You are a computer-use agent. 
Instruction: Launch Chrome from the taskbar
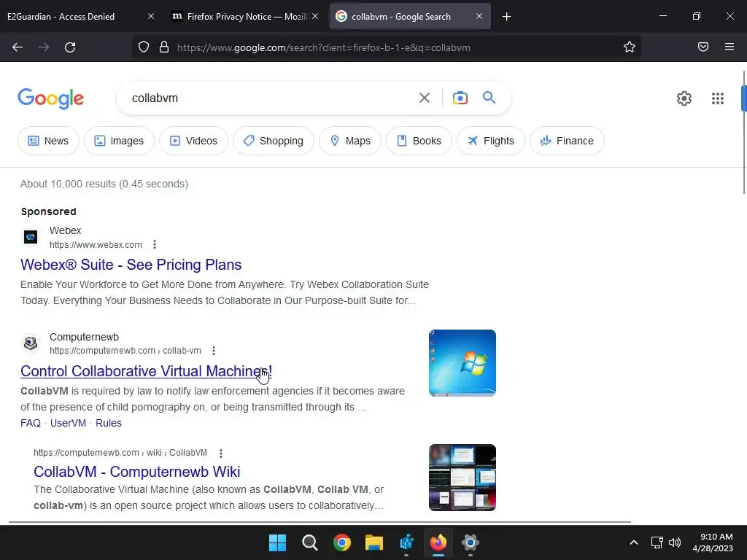click(342, 542)
